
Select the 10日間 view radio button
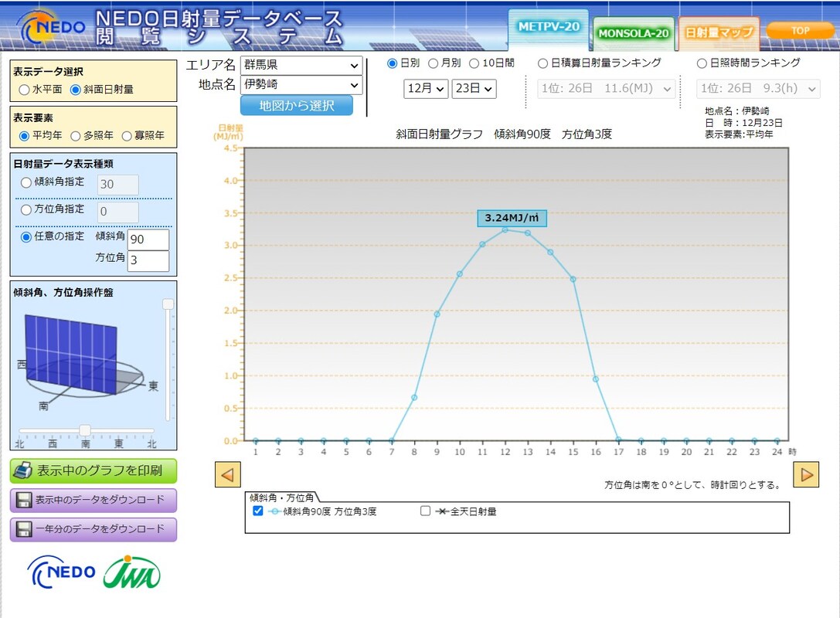474,63
